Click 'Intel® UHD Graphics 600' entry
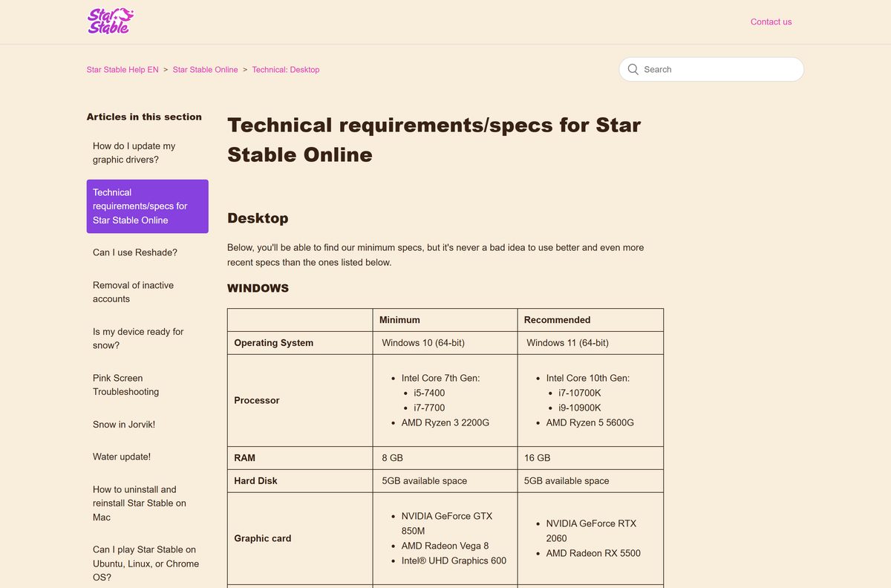The height and width of the screenshot is (588, 891). [454, 561]
